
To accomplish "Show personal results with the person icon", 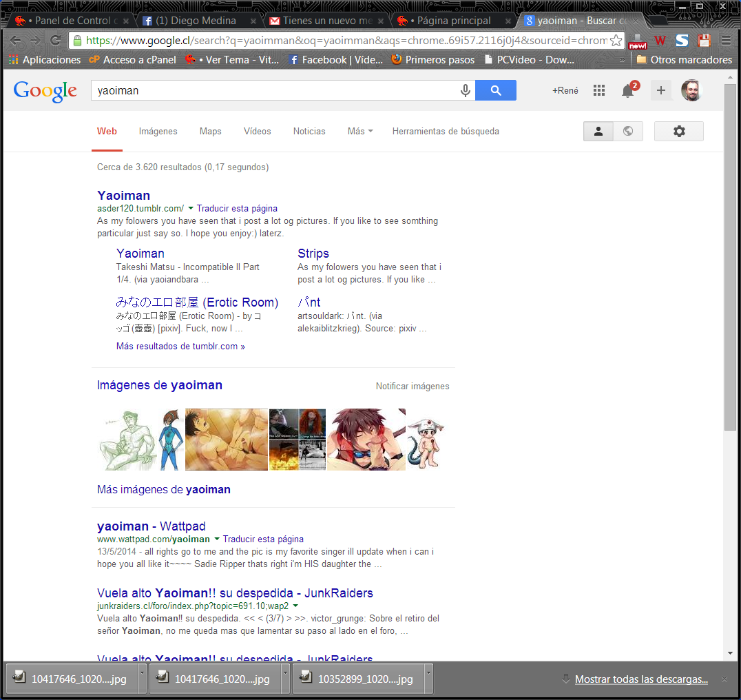I will click(598, 131).
